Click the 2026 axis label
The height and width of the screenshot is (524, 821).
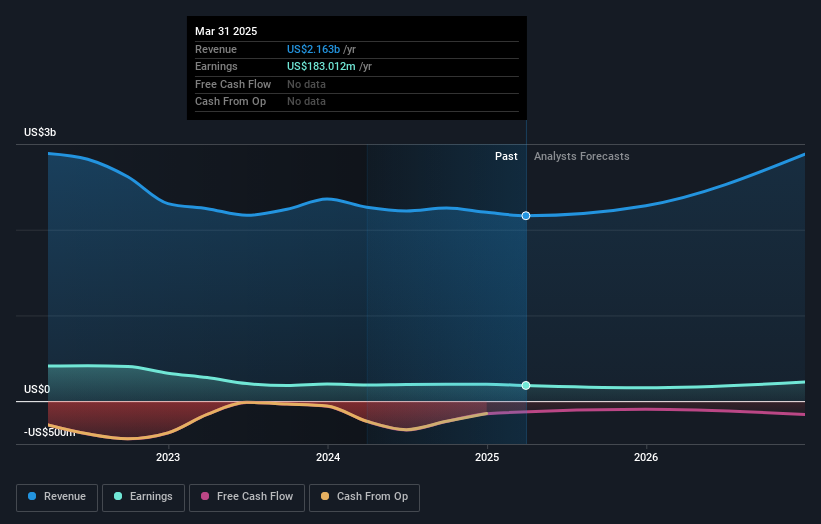pos(646,457)
